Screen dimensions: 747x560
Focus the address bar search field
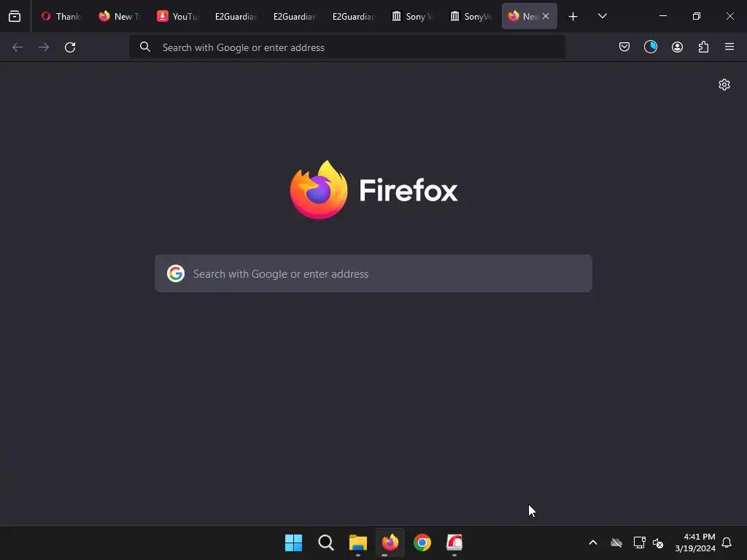point(347,47)
